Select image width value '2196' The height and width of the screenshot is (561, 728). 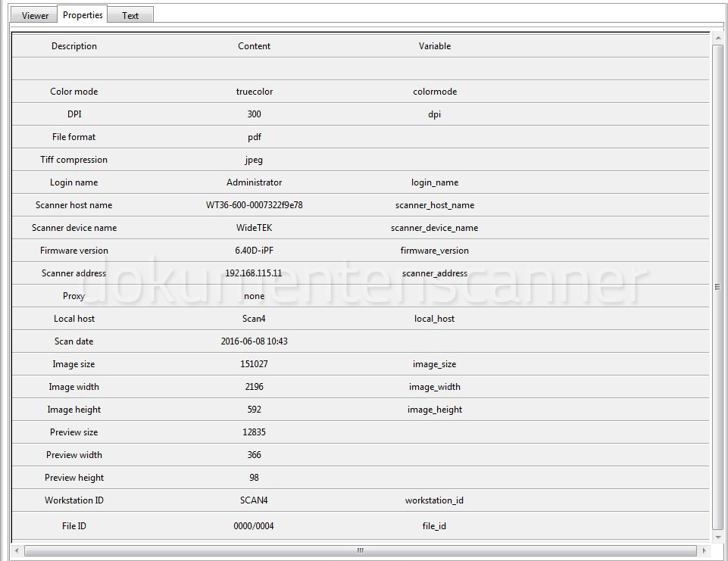click(254, 387)
